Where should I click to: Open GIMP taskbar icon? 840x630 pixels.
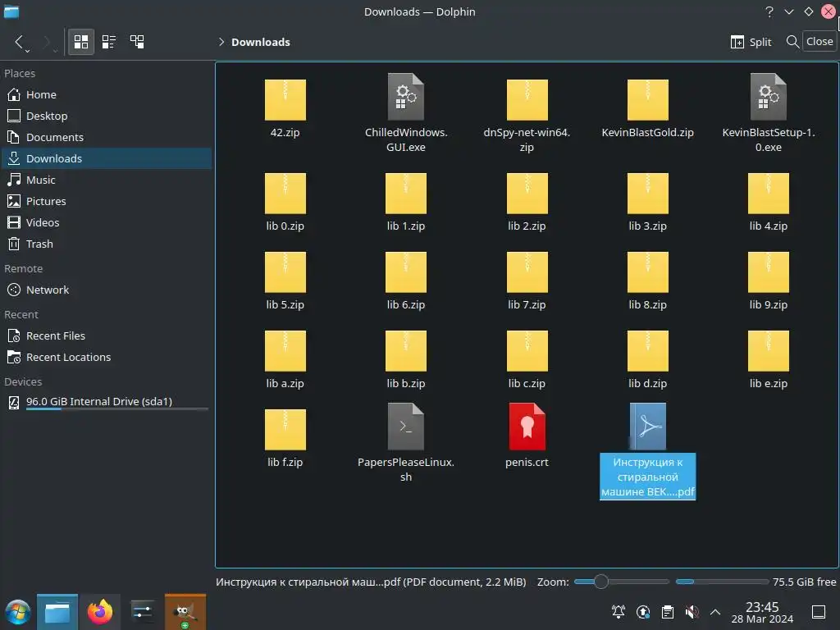click(x=185, y=612)
